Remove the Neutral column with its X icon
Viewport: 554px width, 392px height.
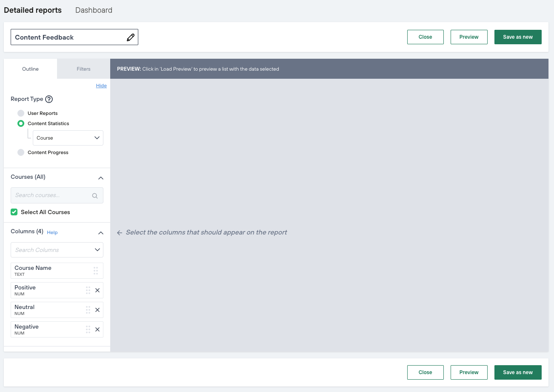click(x=97, y=310)
